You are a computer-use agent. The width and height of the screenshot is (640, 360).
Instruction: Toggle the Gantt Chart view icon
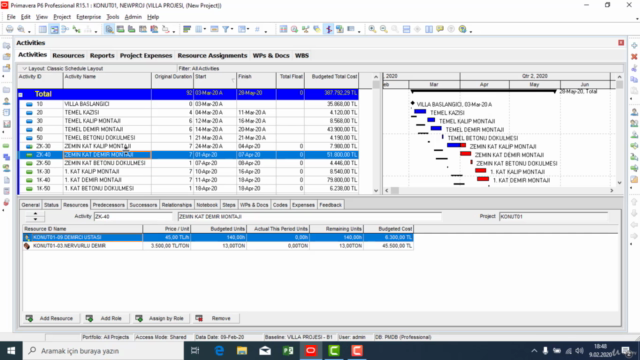[x=54, y=29]
